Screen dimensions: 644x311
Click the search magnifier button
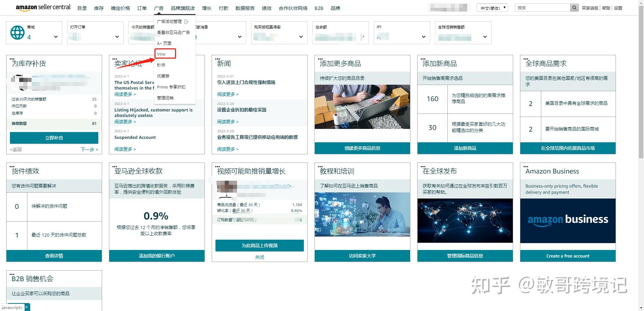(x=574, y=8)
